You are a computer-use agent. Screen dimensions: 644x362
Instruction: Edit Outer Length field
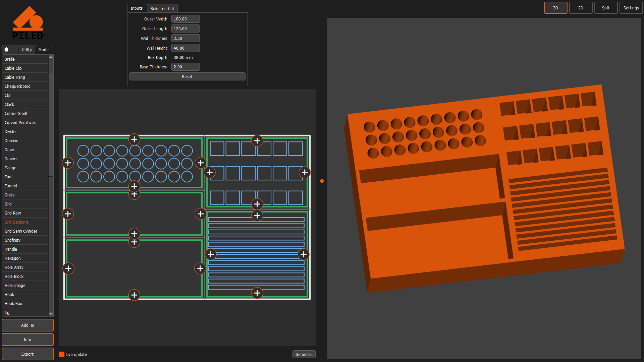tap(185, 29)
